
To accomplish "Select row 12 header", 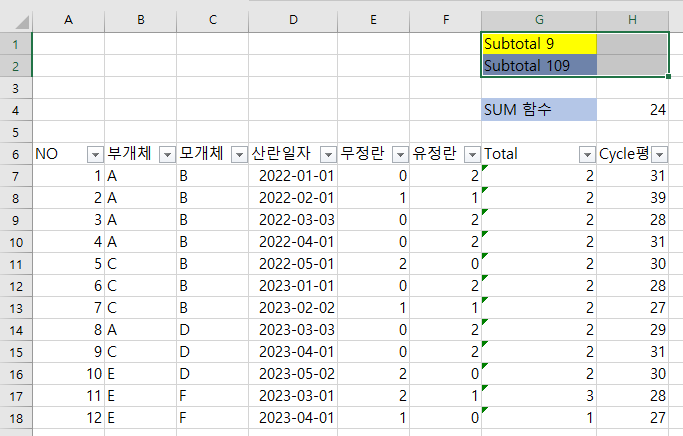I will pyautogui.click(x=16, y=286).
